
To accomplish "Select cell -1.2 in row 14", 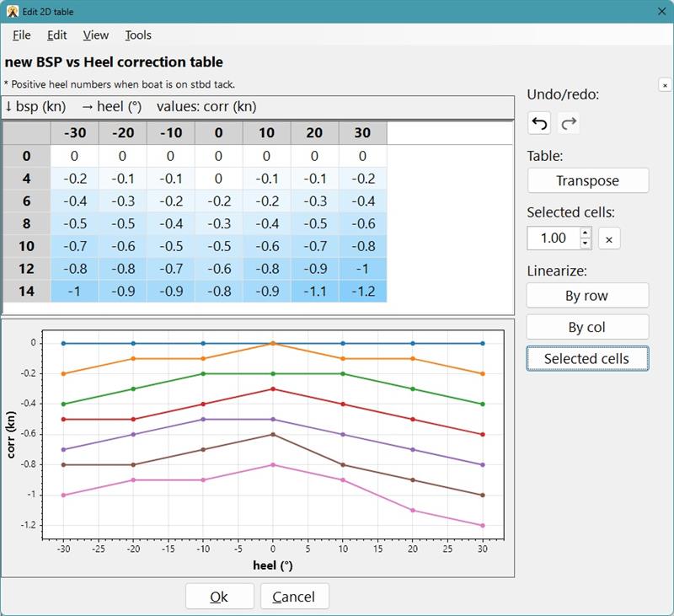I will (363, 292).
